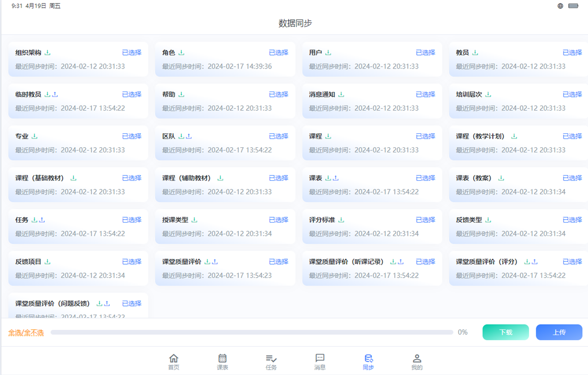This screenshot has height=375, width=588.
Task: Toggle 已选择 on the 课表 card
Action: point(425,178)
